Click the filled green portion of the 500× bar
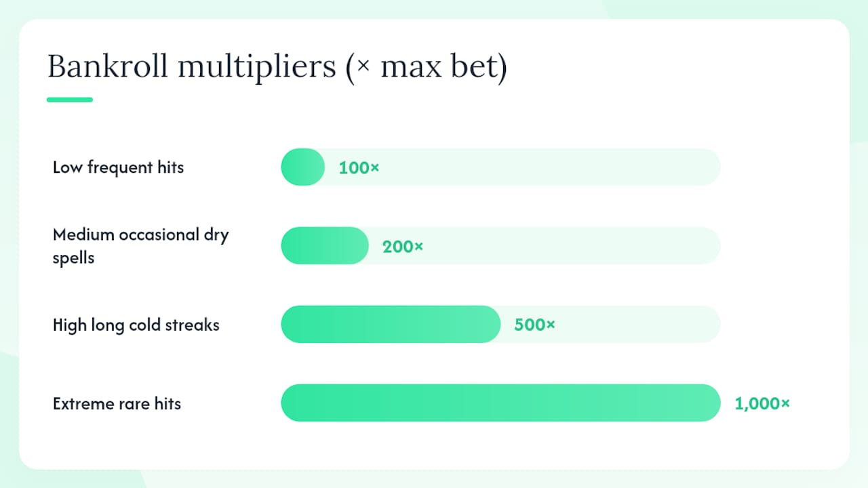The width and height of the screenshot is (868, 488). [391, 324]
